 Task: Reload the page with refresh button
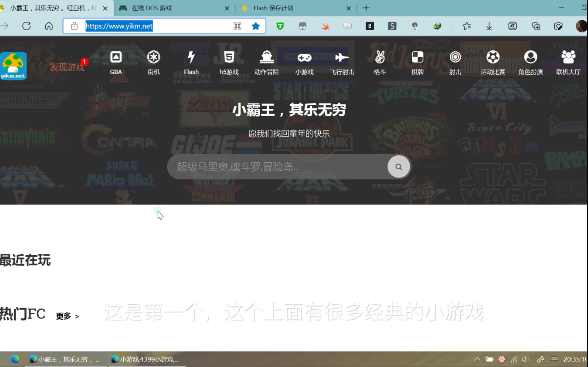coord(26,26)
